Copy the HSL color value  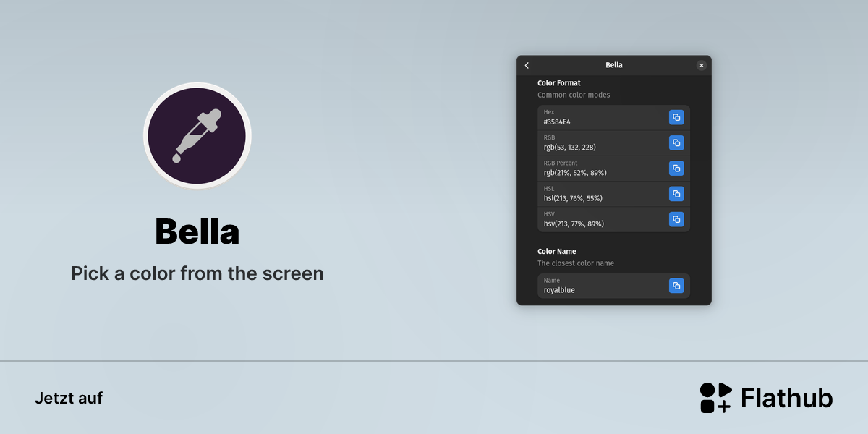tap(676, 193)
